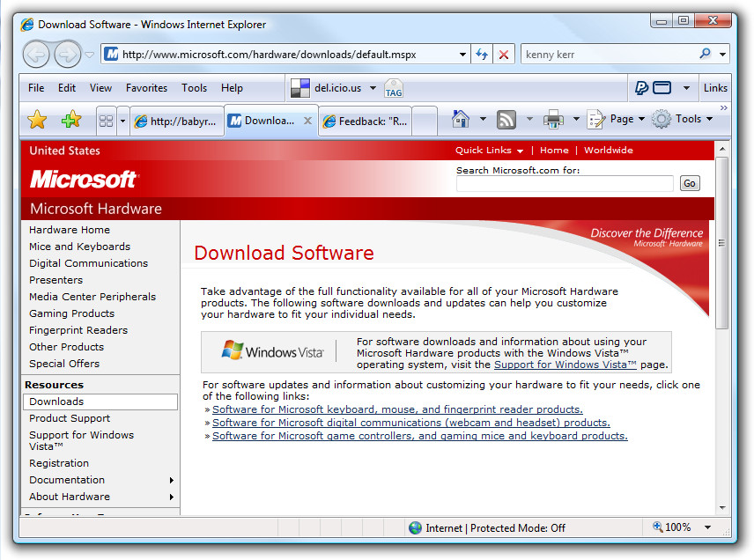Image resolution: width=754 pixels, height=560 pixels.
Task: Click the Go search button
Action: pyautogui.click(x=690, y=183)
